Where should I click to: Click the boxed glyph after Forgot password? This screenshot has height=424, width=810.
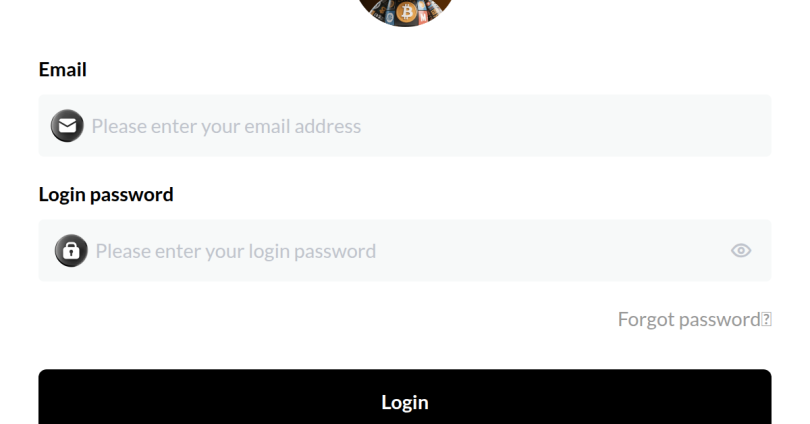(767, 319)
